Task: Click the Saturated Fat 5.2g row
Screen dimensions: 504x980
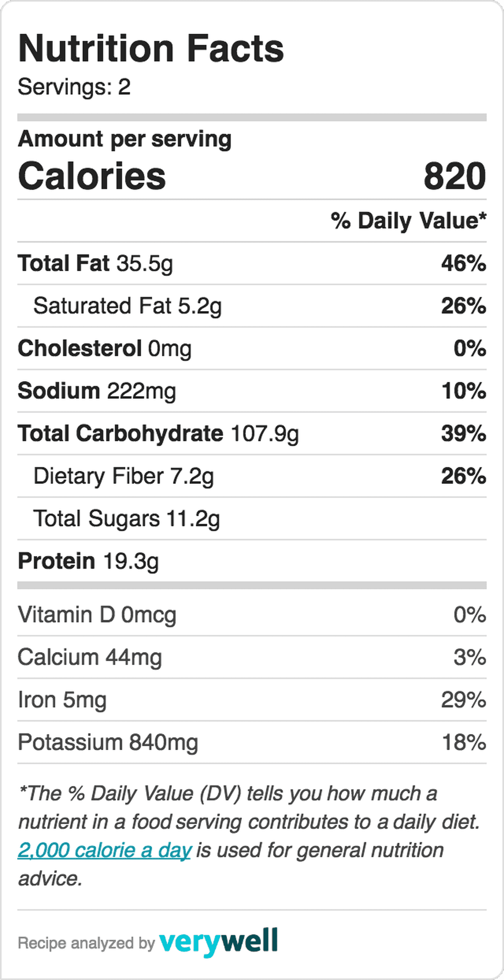Action: [x=252, y=306]
